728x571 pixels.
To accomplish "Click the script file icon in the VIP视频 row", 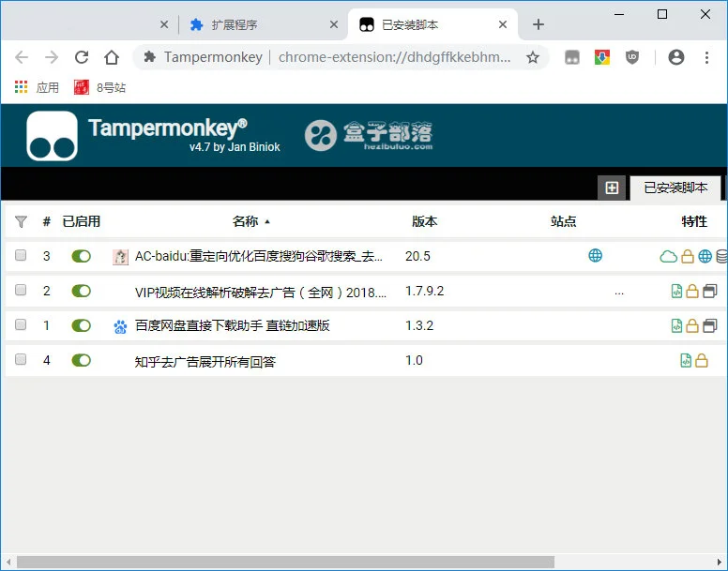I will tap(677, 291).
